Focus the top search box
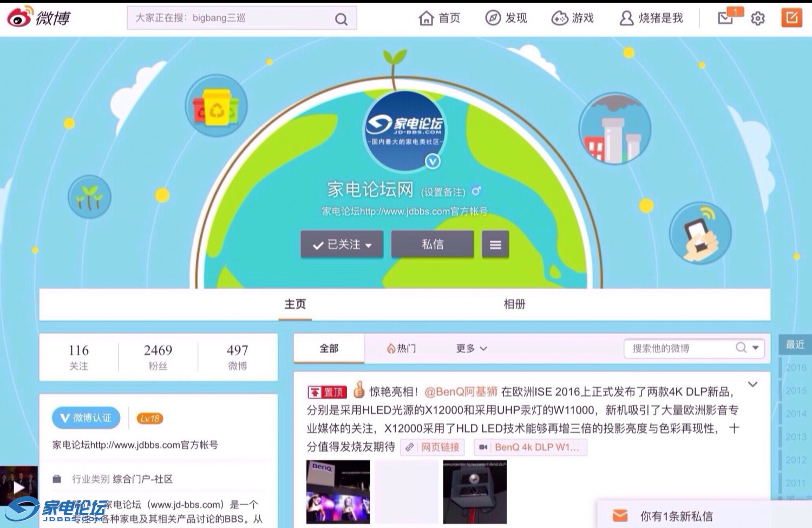 point(241,18)
